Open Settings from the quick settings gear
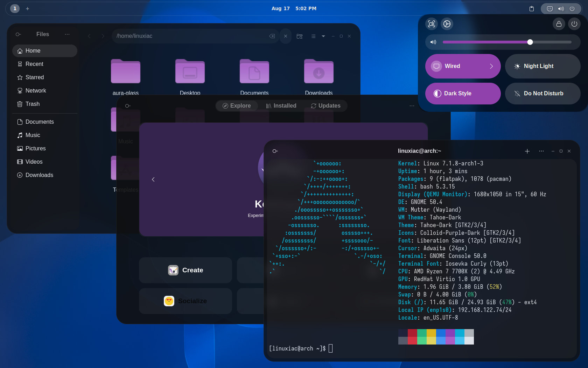588x368 pixels. tap(447, 24)
